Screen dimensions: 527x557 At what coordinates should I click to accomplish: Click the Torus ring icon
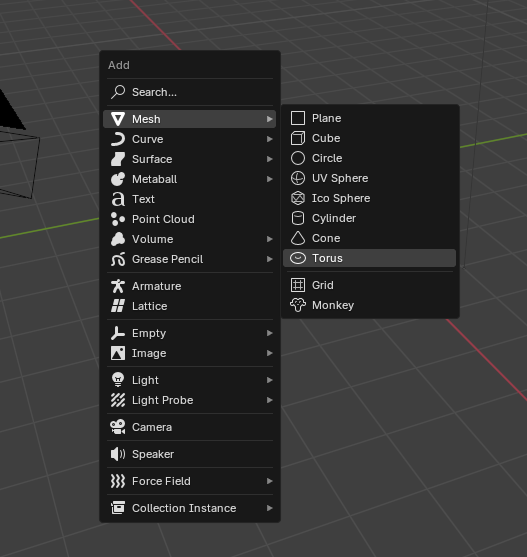click(298, 258)
